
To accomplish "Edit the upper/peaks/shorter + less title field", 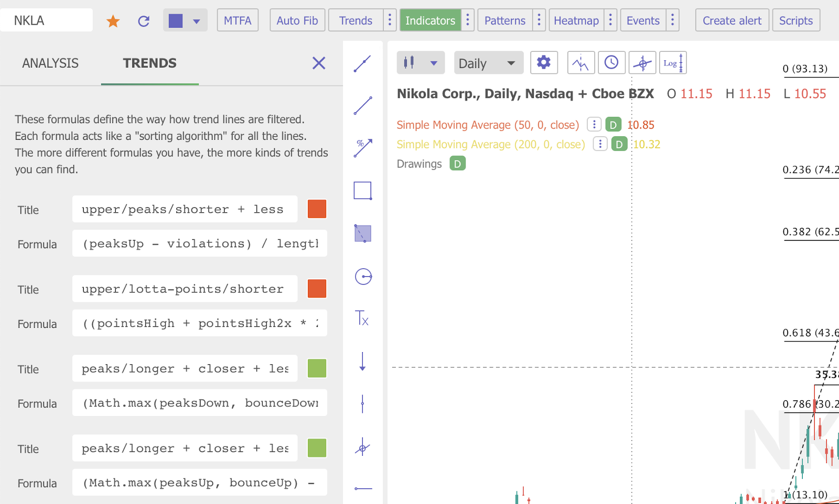I will point(185,209).
